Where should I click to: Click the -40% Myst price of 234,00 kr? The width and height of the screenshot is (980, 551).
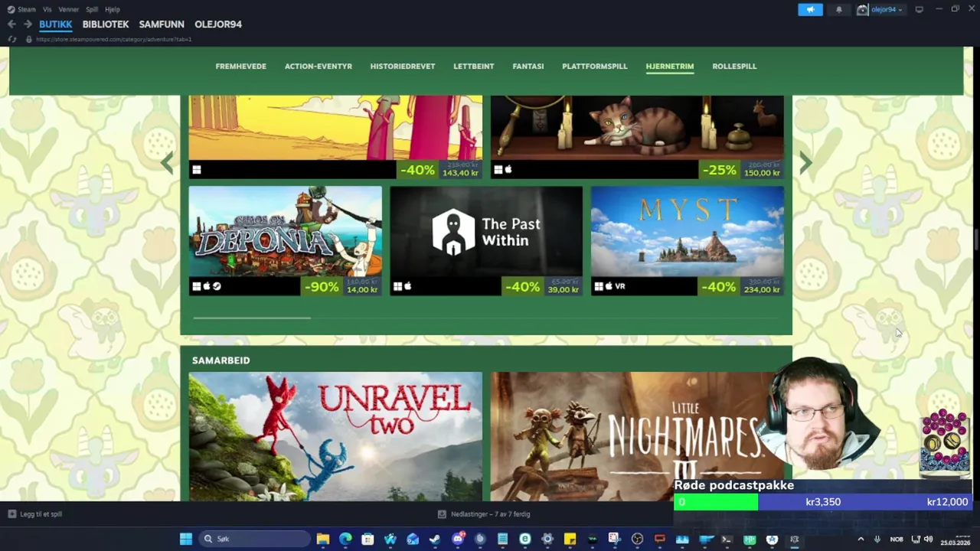(x=741, y=287)
